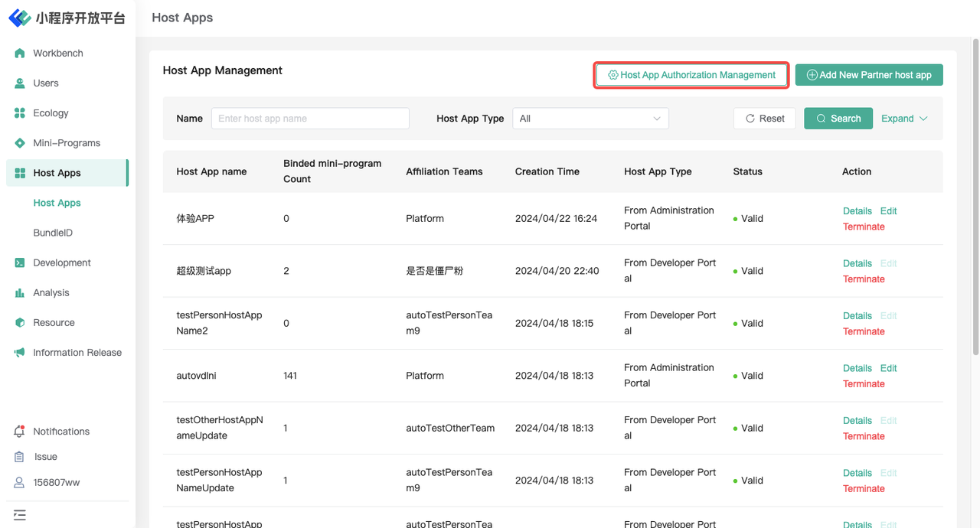980x528 pixels.
Task: Click the 是否是僵尸粉 team cell
Action: point(434,271)
